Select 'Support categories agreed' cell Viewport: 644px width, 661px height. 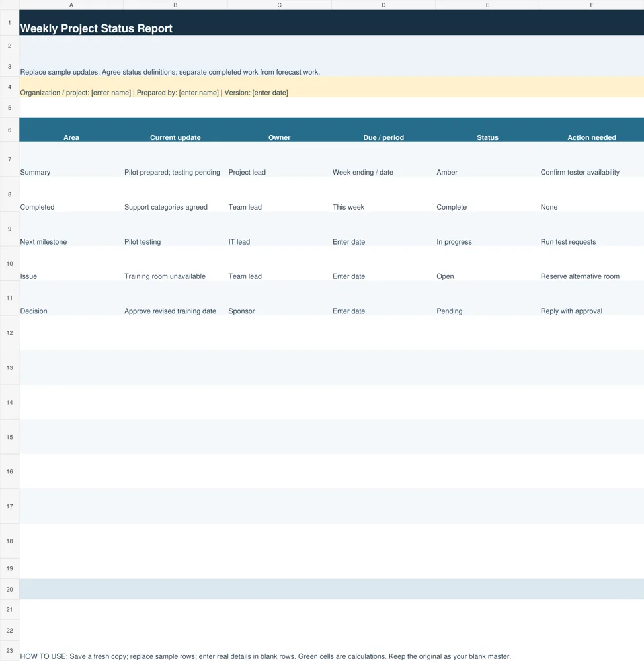(x=175, y=194)
